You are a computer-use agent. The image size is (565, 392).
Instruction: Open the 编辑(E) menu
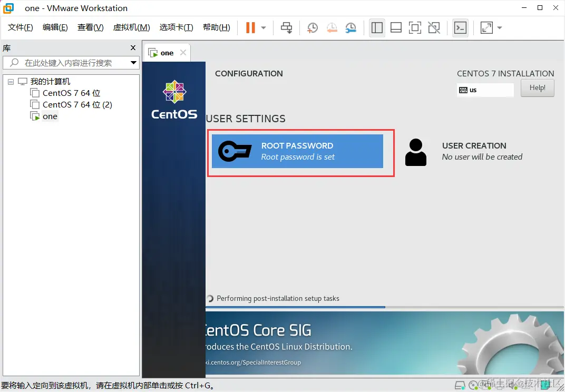tap(55, 27)
